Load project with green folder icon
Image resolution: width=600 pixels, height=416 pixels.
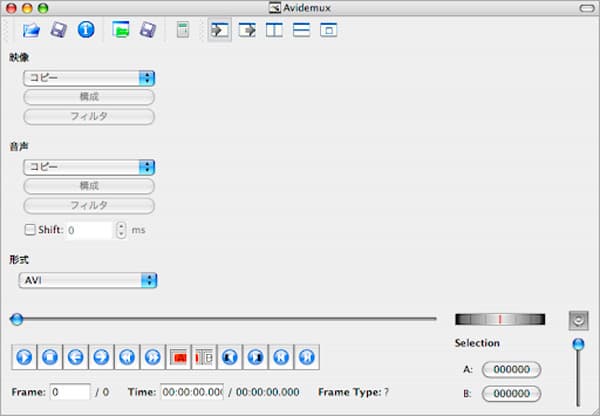121,29
